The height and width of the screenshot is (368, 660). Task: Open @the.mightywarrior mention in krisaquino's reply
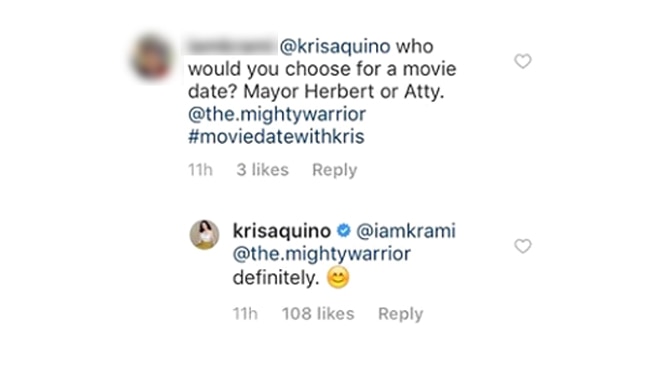point(322,254)
